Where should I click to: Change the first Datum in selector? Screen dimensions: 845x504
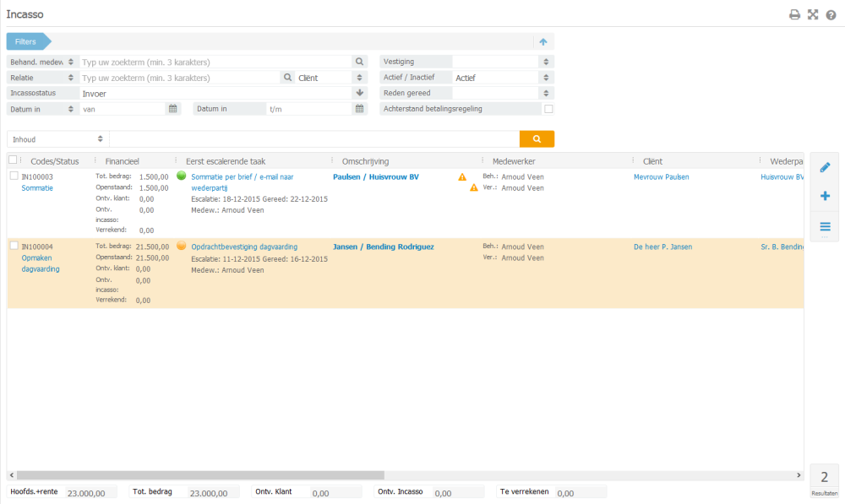(x=71, y=109)
